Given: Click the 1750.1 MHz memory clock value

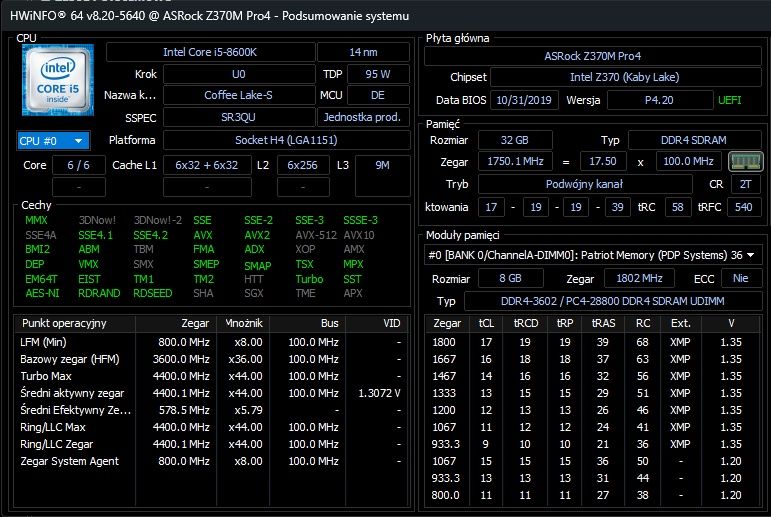Looking at the screenshot, I should pos(515,161).
